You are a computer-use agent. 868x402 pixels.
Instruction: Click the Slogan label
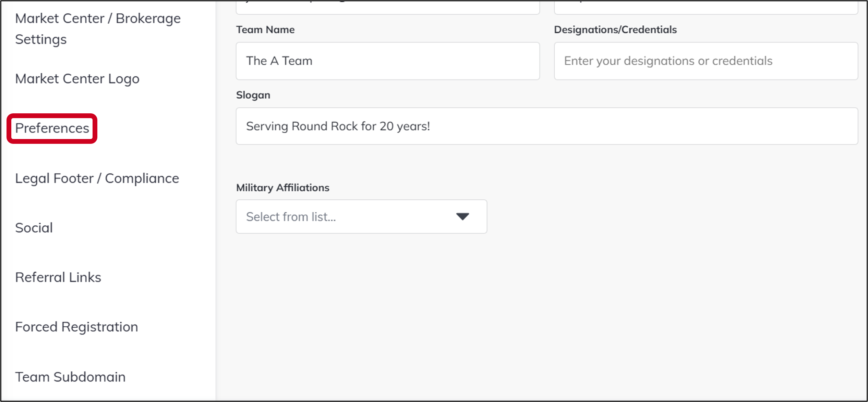pos(253,95)
